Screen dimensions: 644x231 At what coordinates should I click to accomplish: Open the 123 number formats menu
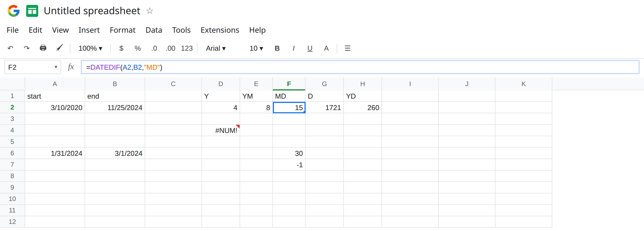[187, 48]
